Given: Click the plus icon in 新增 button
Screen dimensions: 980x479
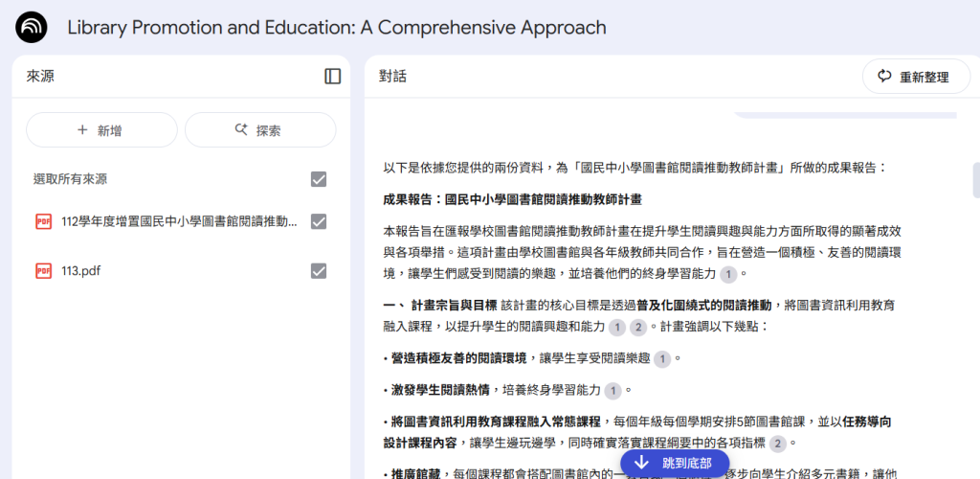Looking at the screenshot, I should [x=82, y=130].
